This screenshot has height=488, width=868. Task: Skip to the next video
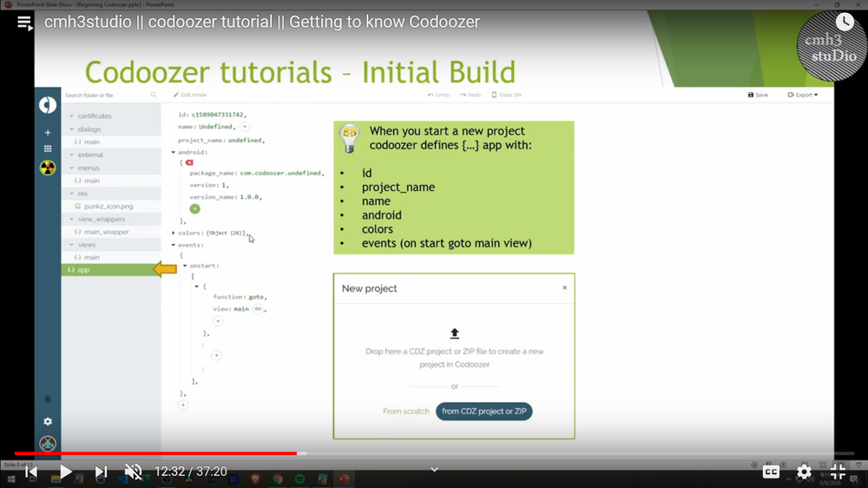(101, 472)
